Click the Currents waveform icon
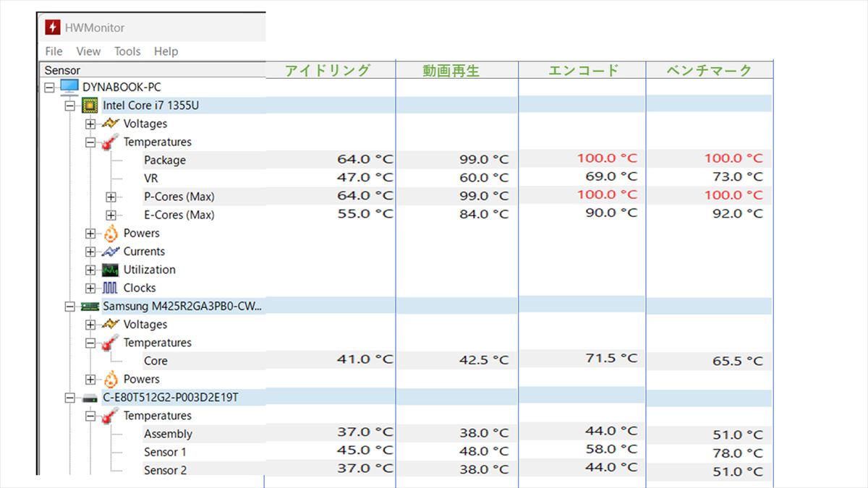This screenshot has height=488, width=868. pos(111,252)
